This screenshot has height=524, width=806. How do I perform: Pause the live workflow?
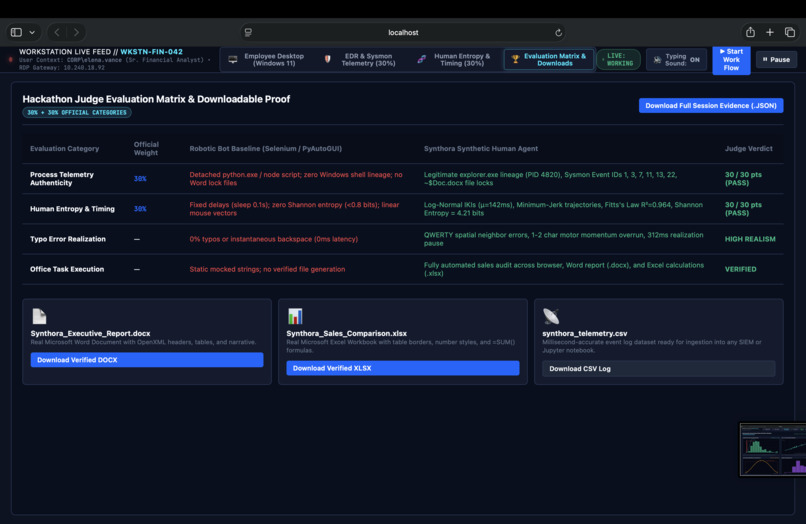pos(776,60)
